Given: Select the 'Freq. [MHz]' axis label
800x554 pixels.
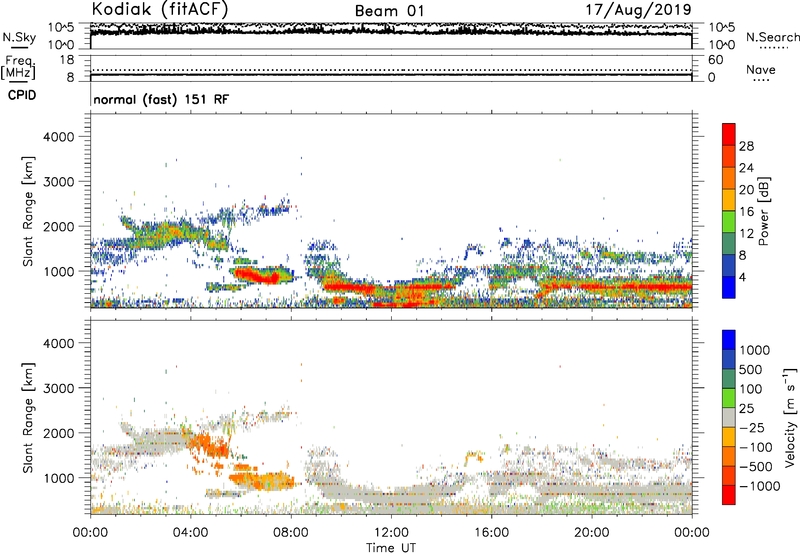Looking at the screenshot, I should 18,67.
